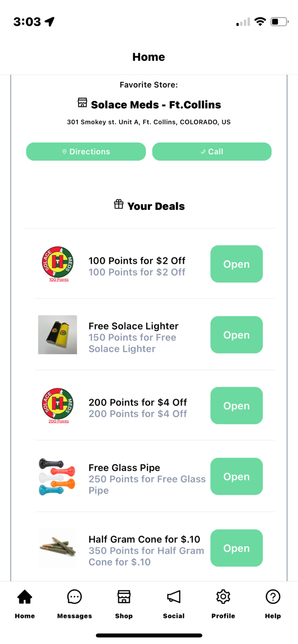
Task: Tap the Solace lighter product photo
Action: point(57,334)
